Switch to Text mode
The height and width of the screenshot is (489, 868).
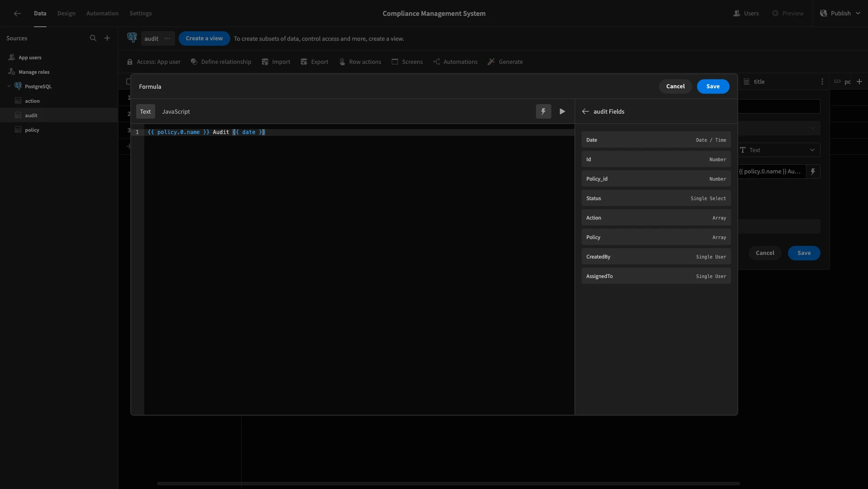click(x=146, y=111)
